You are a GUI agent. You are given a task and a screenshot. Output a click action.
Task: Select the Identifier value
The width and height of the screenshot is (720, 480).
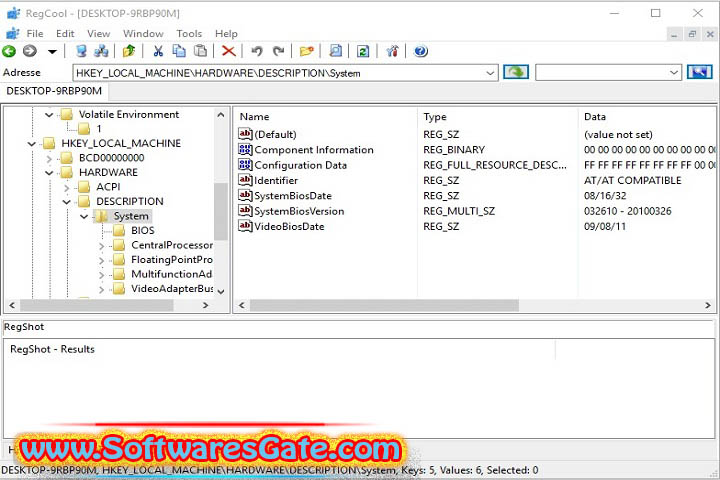(276, 181)
